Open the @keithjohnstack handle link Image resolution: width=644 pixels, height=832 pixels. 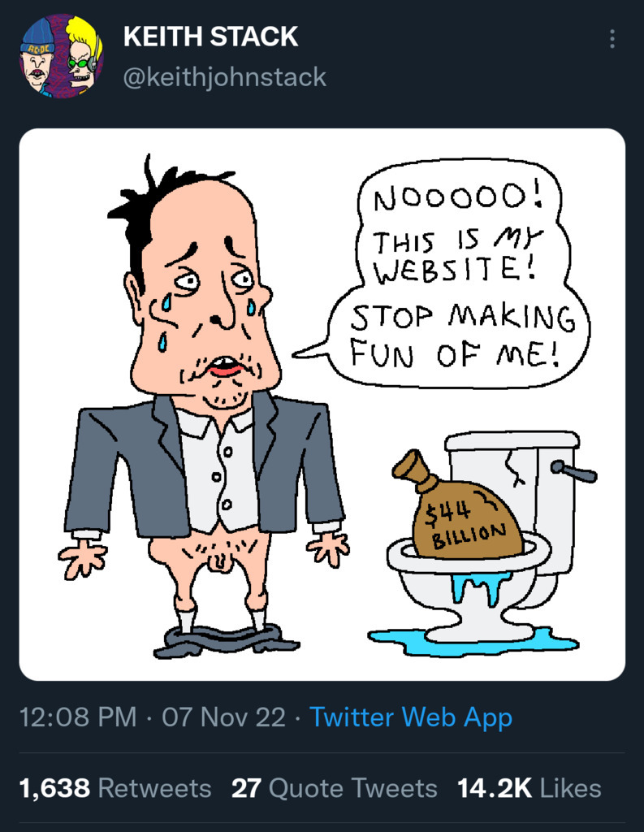tap(224, 77)
